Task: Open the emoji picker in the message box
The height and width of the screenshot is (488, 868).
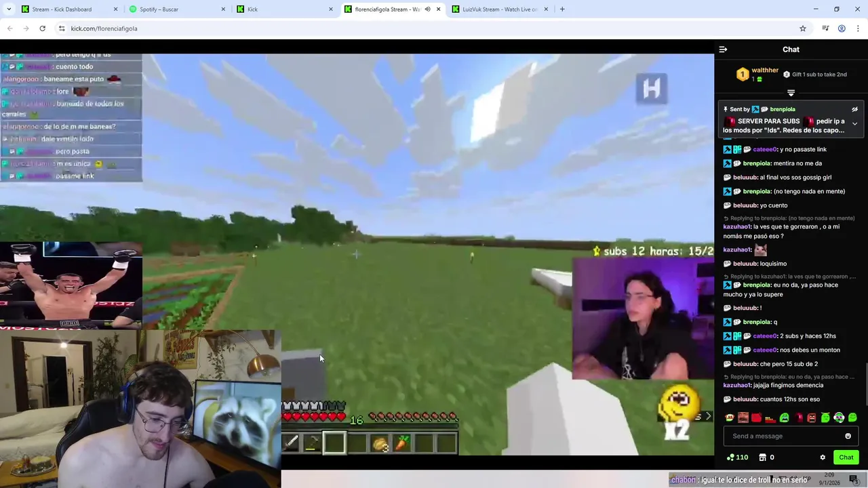Action: tap(848, 436)
